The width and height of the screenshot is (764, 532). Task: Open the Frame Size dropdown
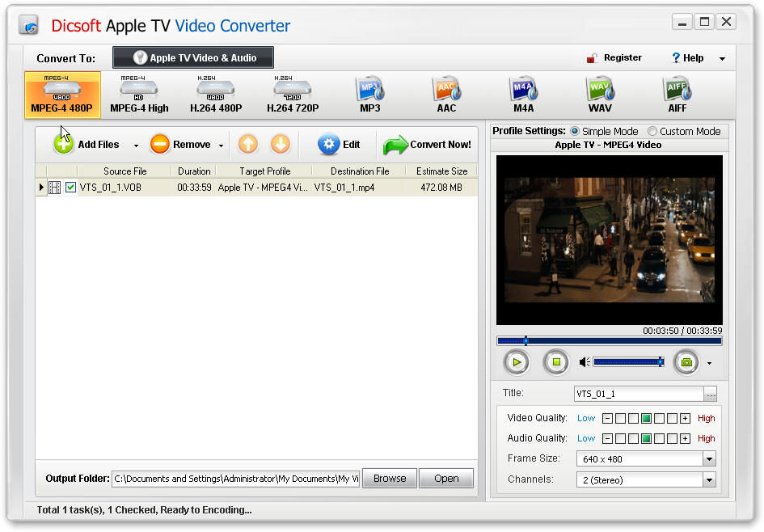[709, 459]
